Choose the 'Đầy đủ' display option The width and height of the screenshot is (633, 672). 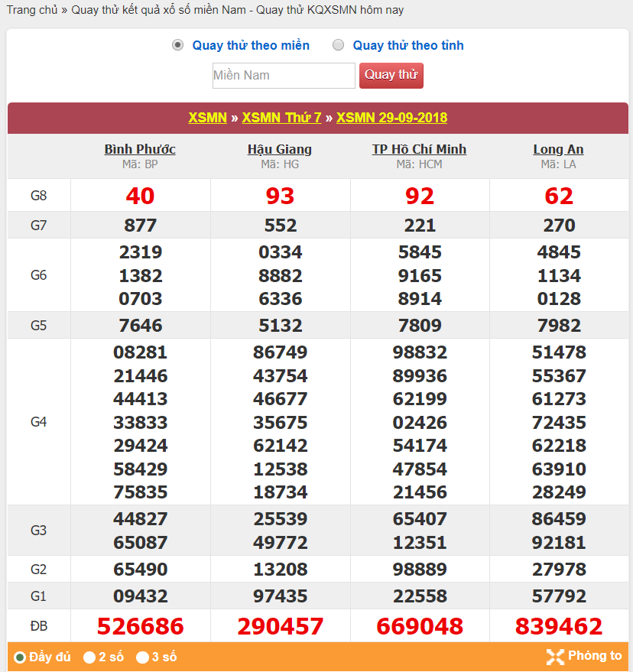coord(20,657)
